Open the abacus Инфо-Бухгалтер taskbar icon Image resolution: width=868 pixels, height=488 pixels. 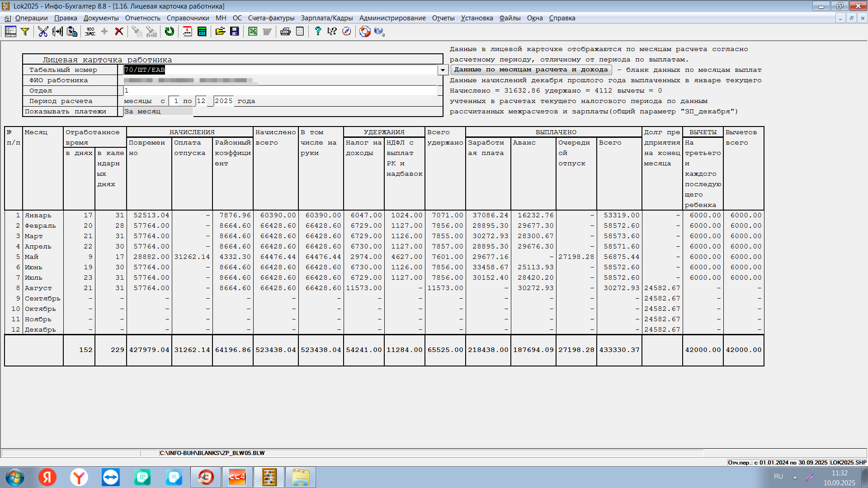[269, 477]
